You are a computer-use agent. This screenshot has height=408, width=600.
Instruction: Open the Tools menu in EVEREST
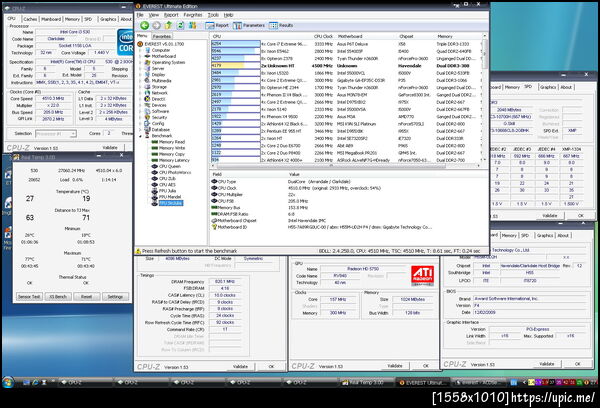(213, 15)
